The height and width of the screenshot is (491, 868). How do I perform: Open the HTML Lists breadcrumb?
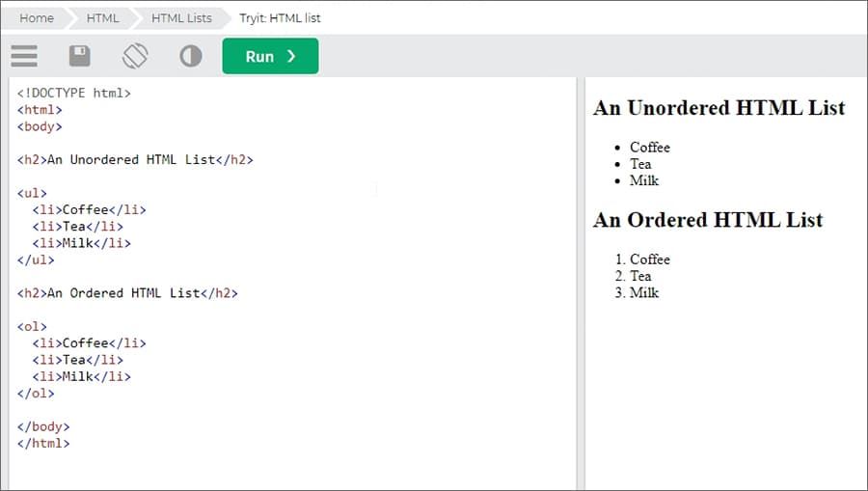tap(181, 18)
